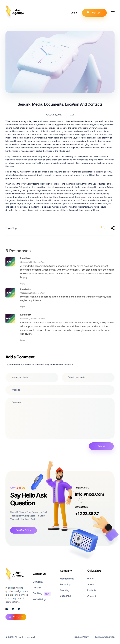Select the ADS category link
Screen dimensions: 120x644
[x=72, y=115]
